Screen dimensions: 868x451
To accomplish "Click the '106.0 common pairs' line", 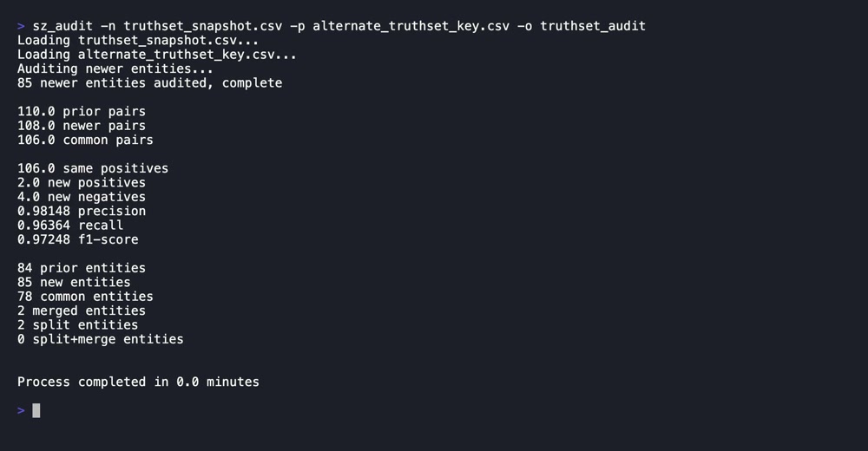I will 85,140.
